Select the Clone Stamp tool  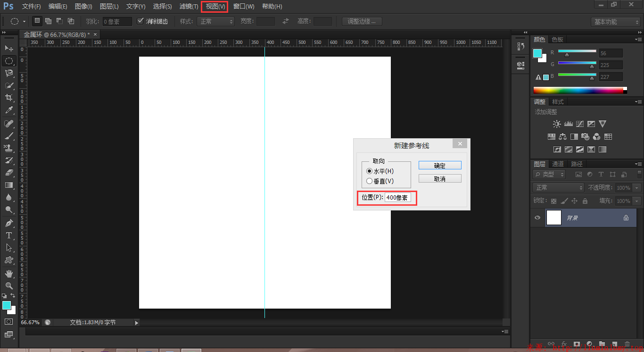[x=9, y=148]
